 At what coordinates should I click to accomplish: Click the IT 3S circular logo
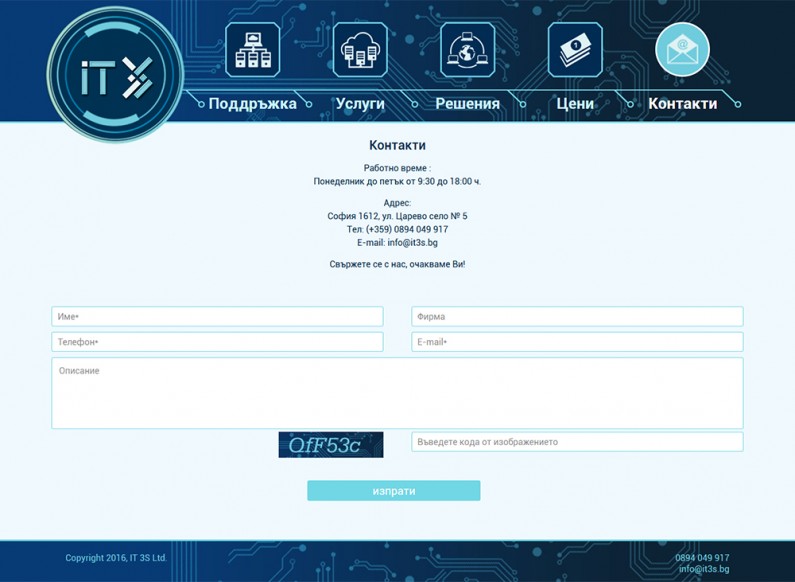click(115, 75)
